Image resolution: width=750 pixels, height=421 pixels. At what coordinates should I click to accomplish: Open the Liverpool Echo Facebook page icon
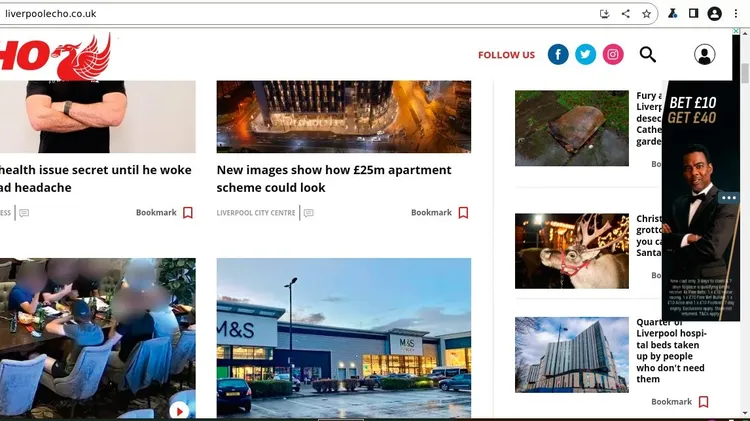click(x=558, y=55)
